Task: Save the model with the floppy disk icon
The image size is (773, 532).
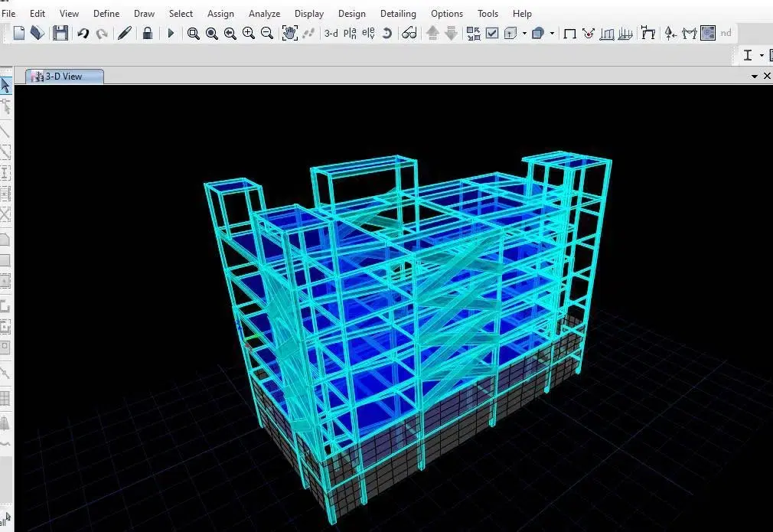Action: [60, 33]
